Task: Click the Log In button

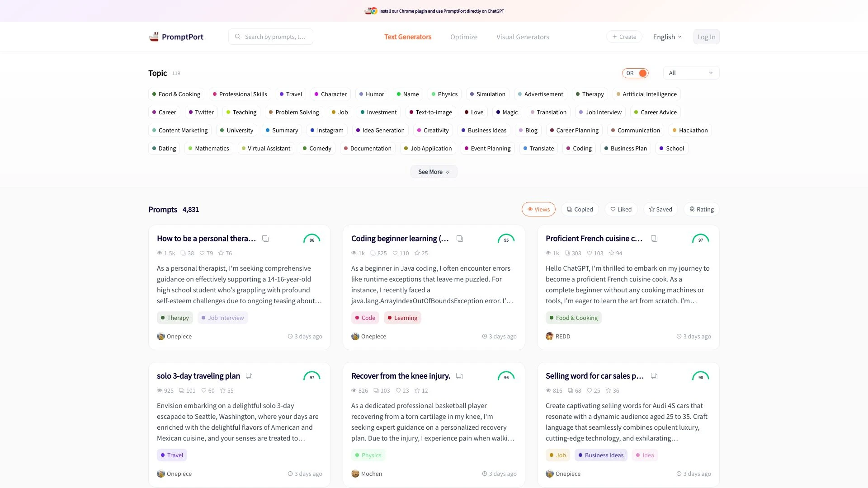Action: (706, 36)
